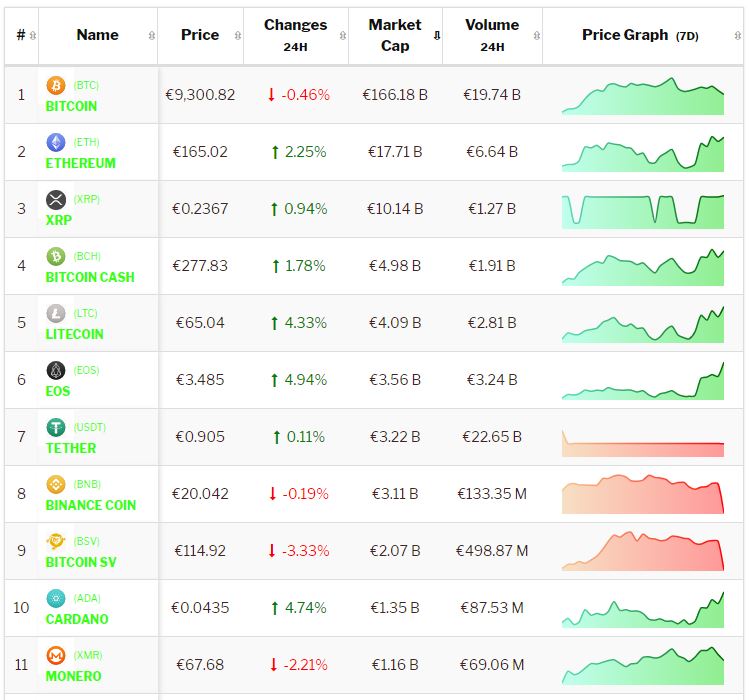Sort the table by Name column
749x700 pixels.
tap(97, 35)
